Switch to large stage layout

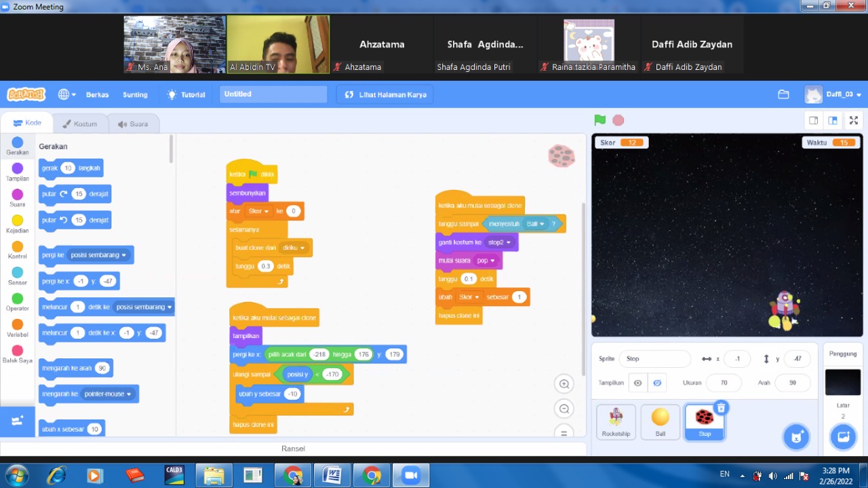[x=833, y=121]
